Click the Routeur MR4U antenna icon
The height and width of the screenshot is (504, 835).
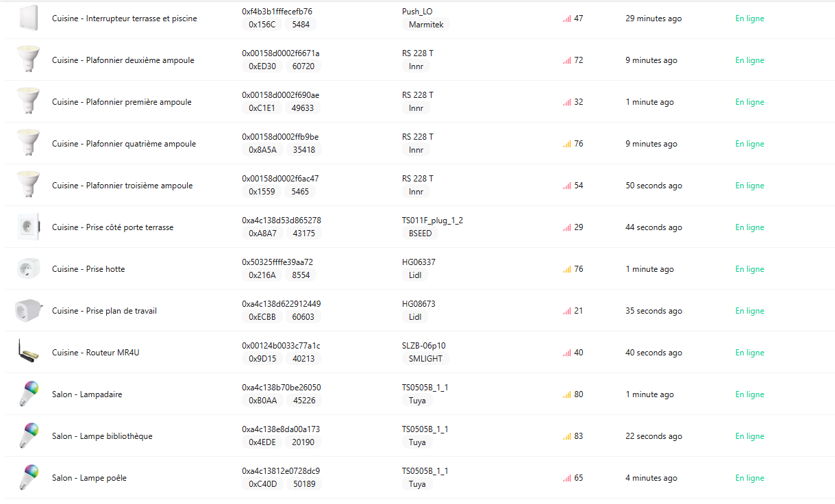[x=29, y=353]
